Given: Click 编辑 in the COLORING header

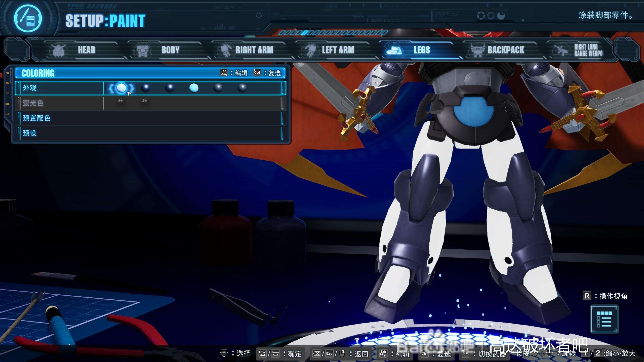Looking at the screenshot, I should pyautogui.click(x=241, y=73).
